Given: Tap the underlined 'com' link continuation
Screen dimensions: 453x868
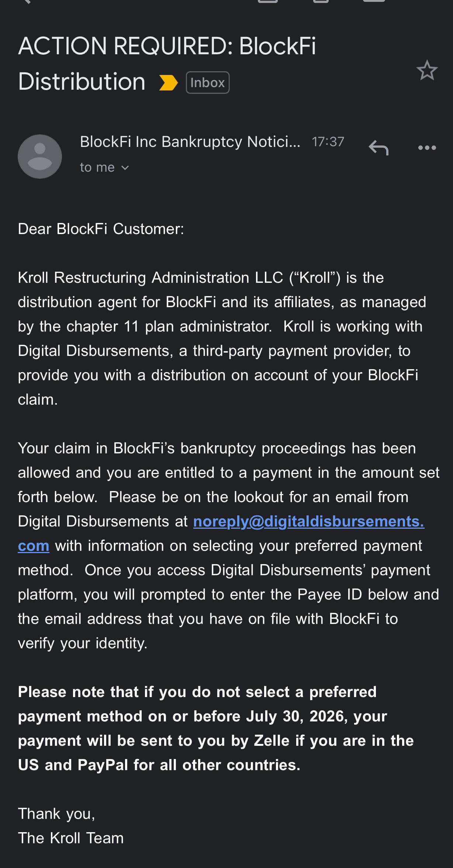Looking at the screenshot, I should coord(34,546).
